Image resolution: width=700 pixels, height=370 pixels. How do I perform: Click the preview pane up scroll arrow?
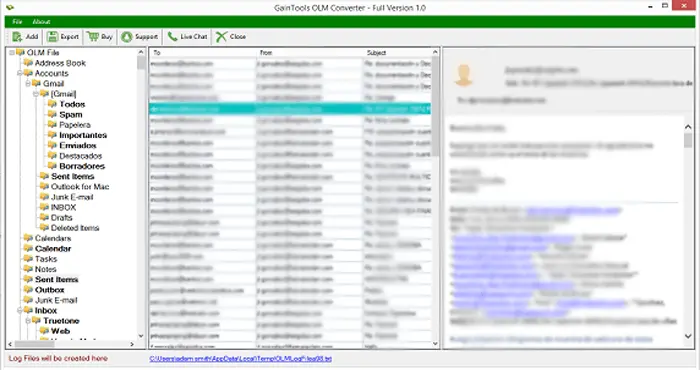click(688, 127)
